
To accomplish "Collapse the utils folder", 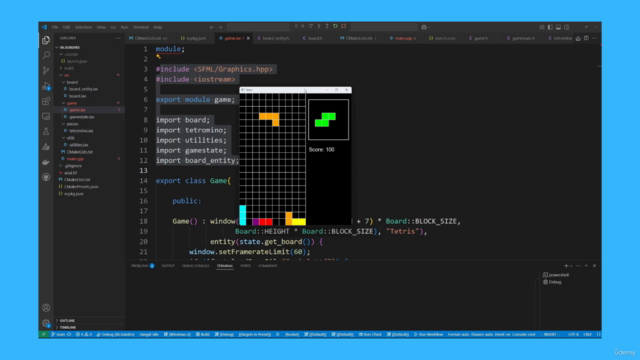I will pos(71,138).
